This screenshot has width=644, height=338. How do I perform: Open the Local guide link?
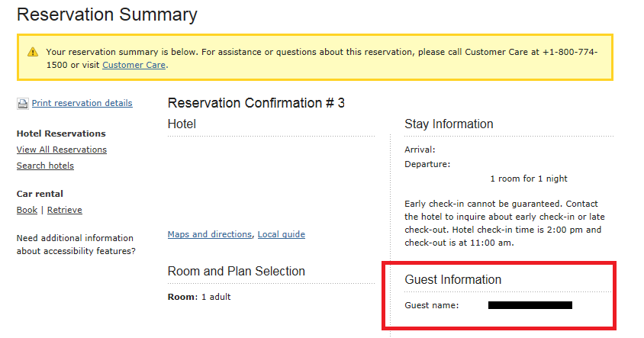282,234
